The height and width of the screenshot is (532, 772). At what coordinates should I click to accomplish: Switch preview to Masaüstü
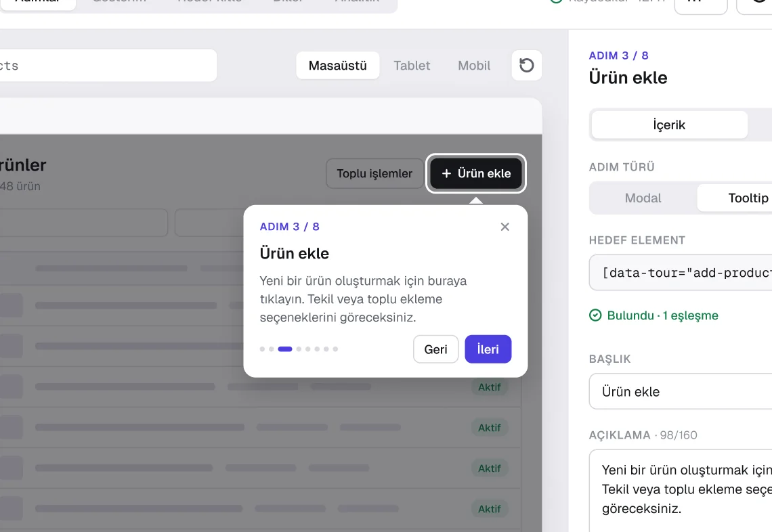338,66
